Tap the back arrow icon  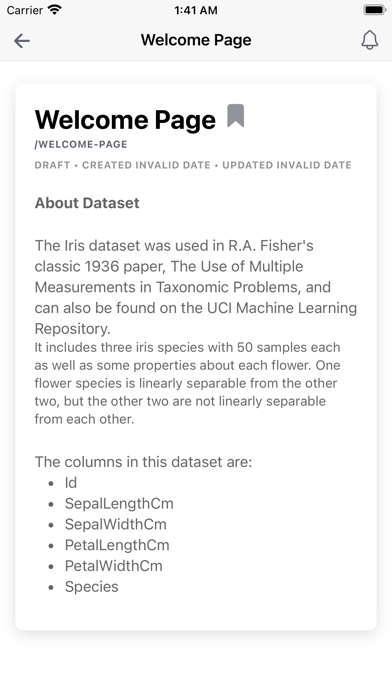tap(22, 41)
